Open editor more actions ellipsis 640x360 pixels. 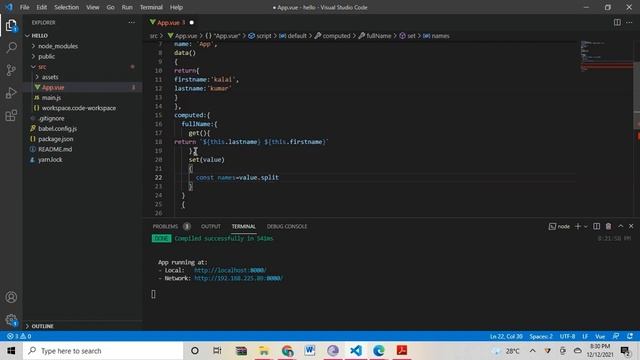(629, 22)
